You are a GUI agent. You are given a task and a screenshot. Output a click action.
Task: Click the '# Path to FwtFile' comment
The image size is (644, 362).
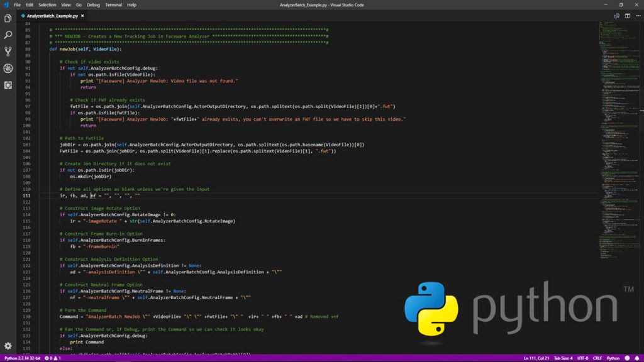pos(82,138)
